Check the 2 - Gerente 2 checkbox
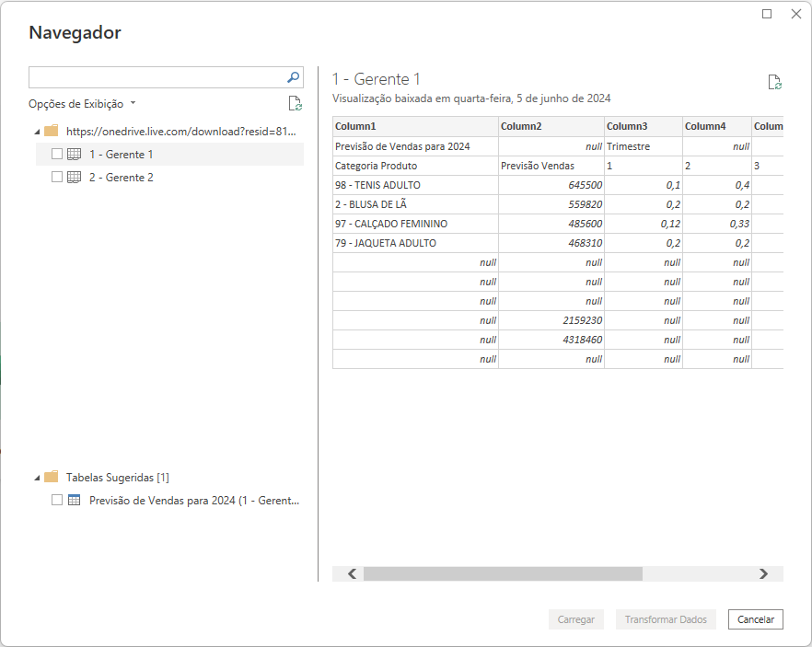This screenshot has height=647, width=812. 57,178
